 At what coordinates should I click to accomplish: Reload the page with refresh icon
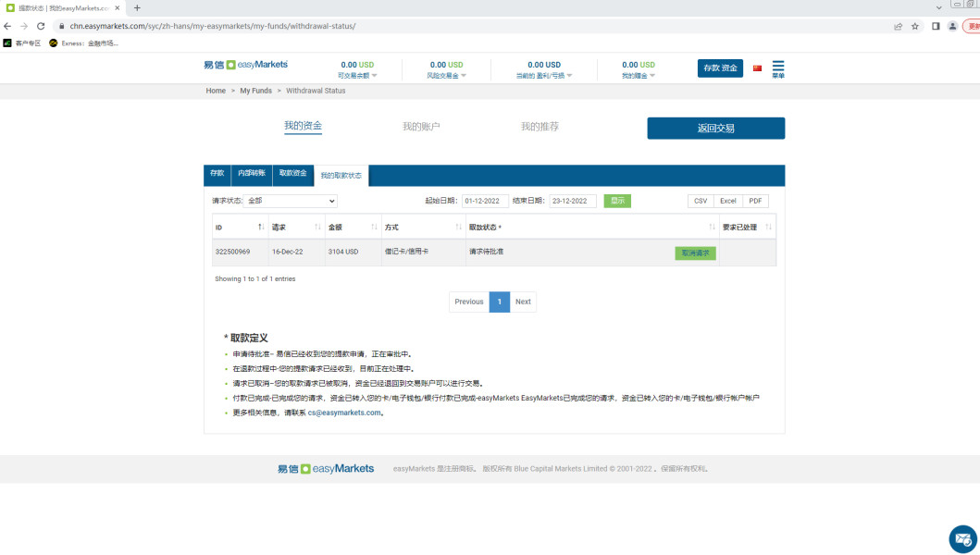coord(41,26)
